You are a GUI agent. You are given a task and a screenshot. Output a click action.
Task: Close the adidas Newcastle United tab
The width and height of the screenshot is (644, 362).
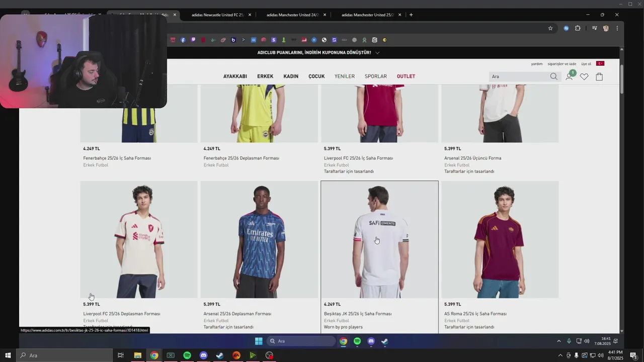[x=250, y=15]
